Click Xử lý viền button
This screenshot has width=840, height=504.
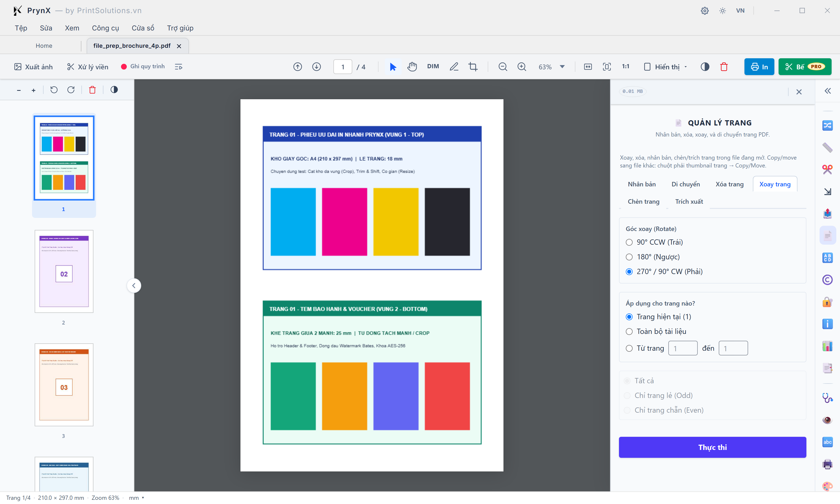coord(88,67)
